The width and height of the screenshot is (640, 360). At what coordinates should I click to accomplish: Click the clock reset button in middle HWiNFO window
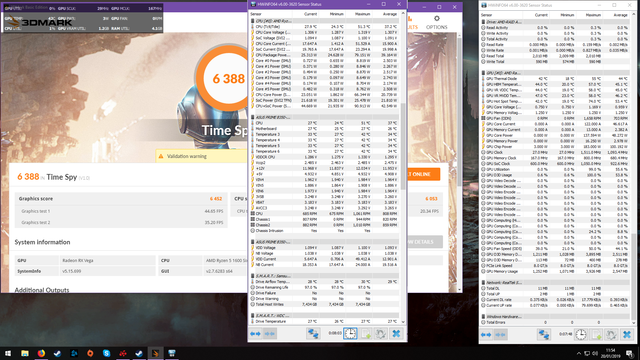[x=350, y=334]
